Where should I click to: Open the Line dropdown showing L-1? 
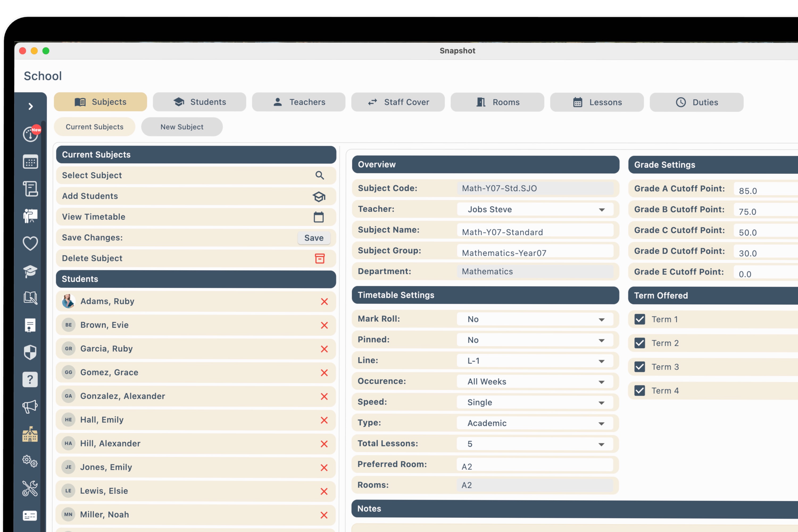coord(535,361)
